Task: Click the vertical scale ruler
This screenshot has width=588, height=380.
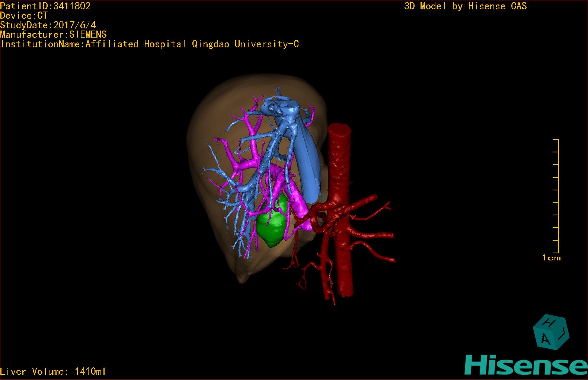Action: pos(556,196)
